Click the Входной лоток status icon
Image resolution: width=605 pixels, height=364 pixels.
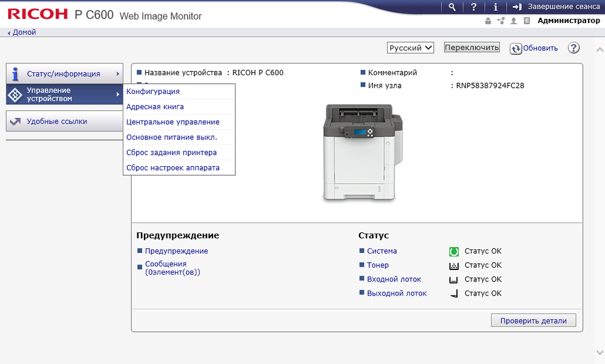click(454, 280)
